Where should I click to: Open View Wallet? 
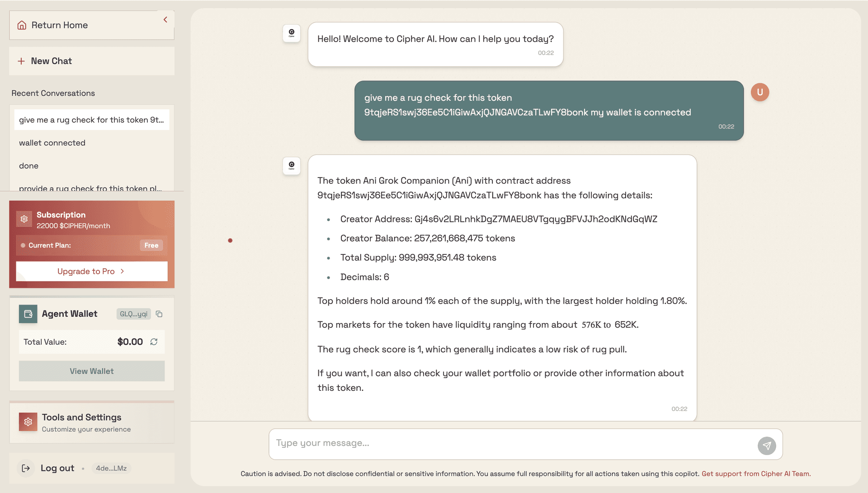[x=91, y=371]
